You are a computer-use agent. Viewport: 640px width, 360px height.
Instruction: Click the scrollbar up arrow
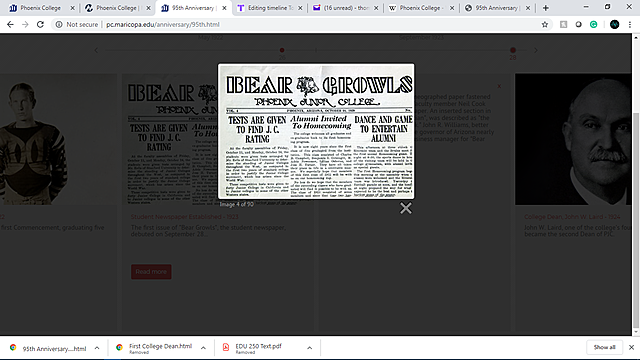(636, 37)
